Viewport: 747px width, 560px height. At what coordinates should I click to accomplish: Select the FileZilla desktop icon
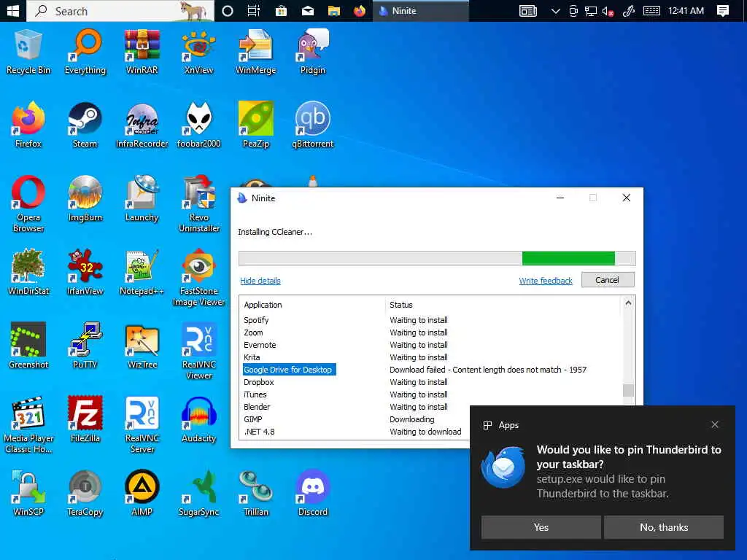pyautogui.click(x=85, y=420)
